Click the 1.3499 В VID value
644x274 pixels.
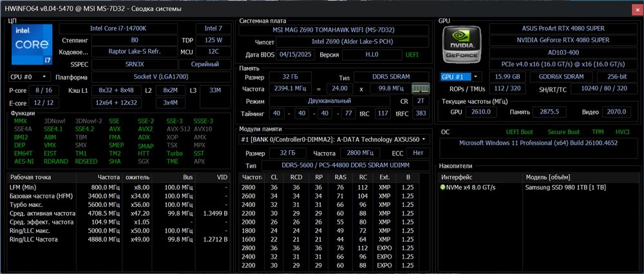[215, 213]
